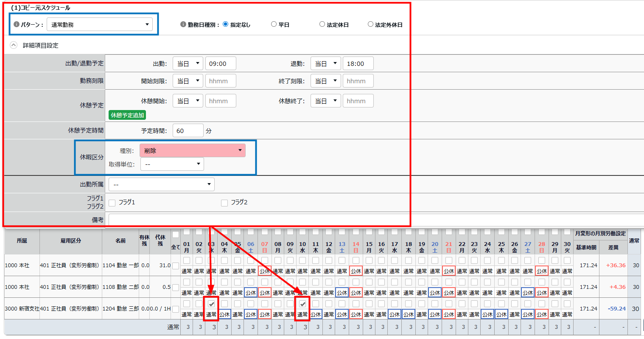The image size is (644, 339).
Task: Click the info icon beside 勤務日種別 label
Action: (183, 24)
